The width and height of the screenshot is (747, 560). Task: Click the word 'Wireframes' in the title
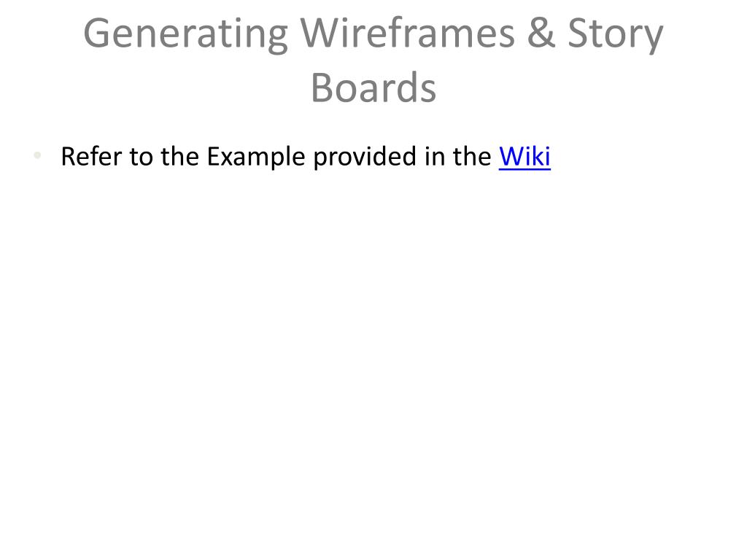point(408,33)
